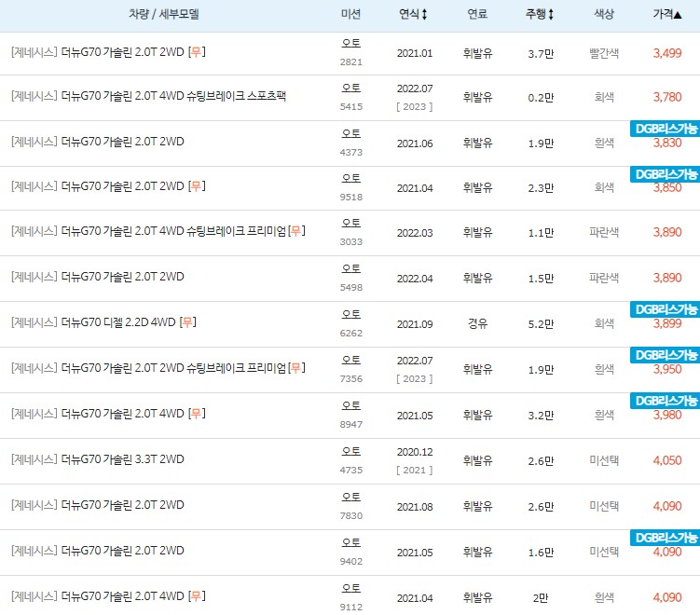
Task: Click the DGB리스가능 badge above price 3,830
Action: pyautogui.click(x=666, y=129)
